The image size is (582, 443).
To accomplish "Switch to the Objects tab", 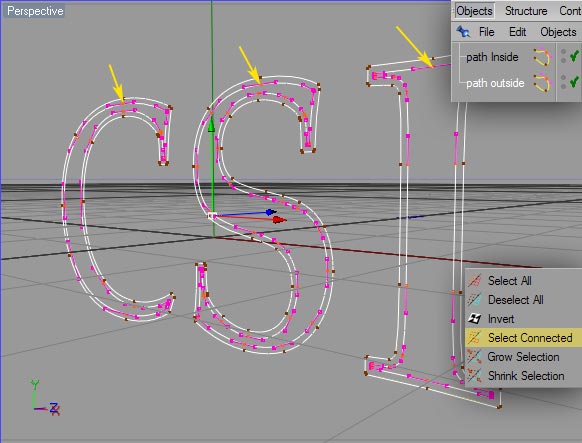I will click(474, 11).
